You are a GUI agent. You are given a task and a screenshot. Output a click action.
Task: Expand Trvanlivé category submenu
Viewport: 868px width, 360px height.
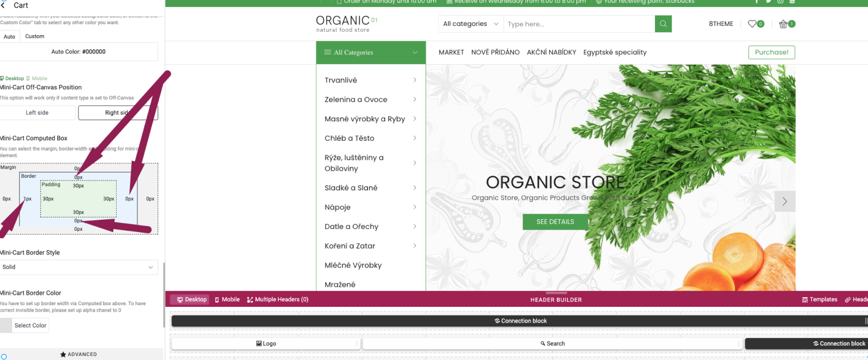(415, 80)
